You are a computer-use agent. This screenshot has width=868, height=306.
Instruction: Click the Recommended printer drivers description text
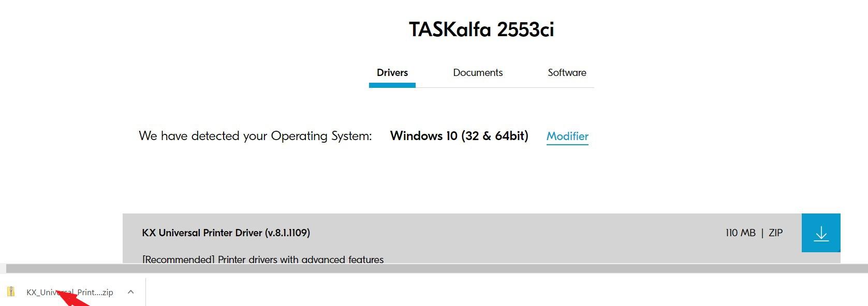pyautogui.click(x=263, y=259)
